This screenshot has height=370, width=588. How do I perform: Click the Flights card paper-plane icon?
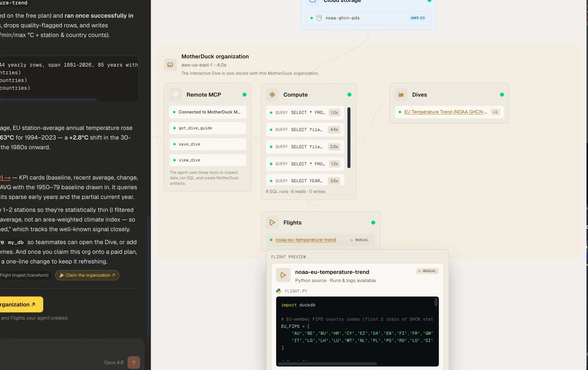click(x=272, y=222)
